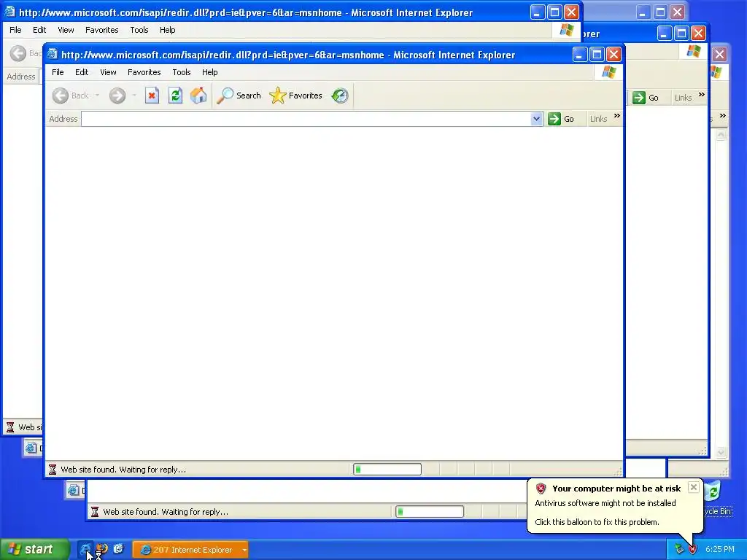Click front window resize grip
The width and height of the screenshot is (747, 560).
[618, 472]
